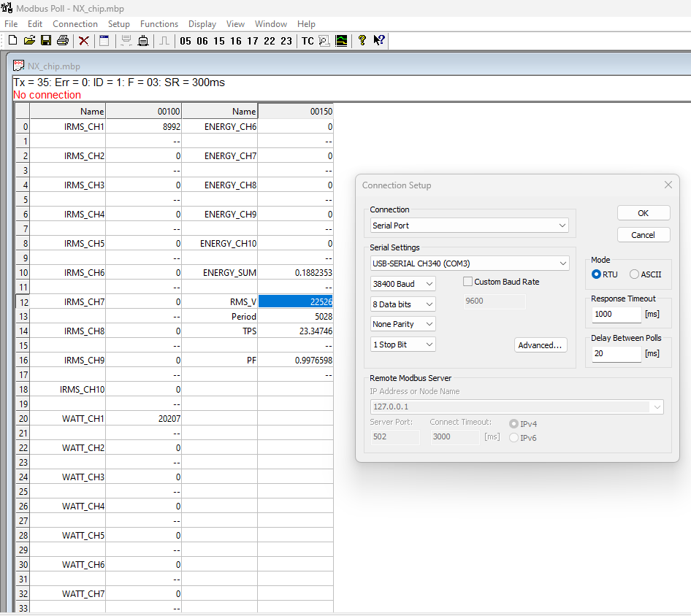
Task: Click the Print toolbar icon
Action: (x=63, y=41)
